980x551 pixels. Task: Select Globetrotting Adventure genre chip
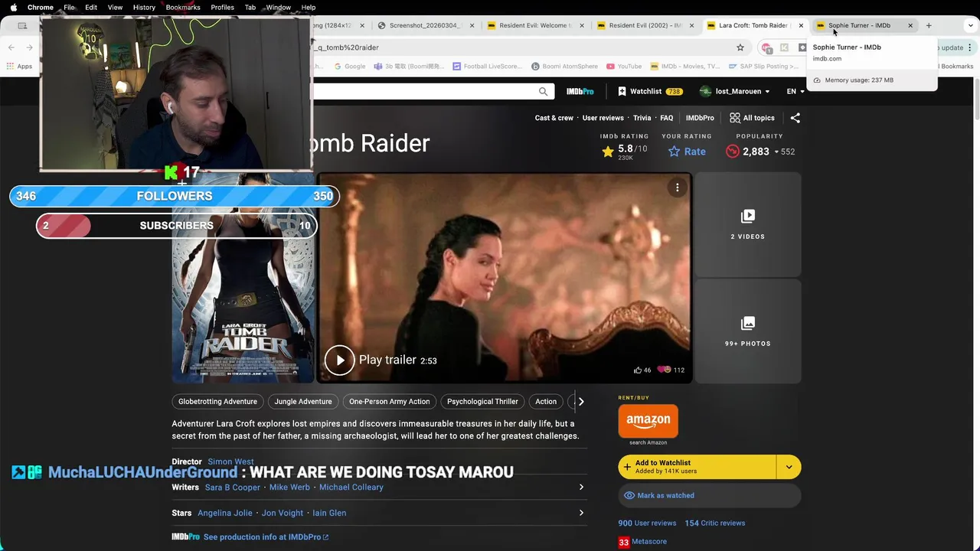[217, 401]
